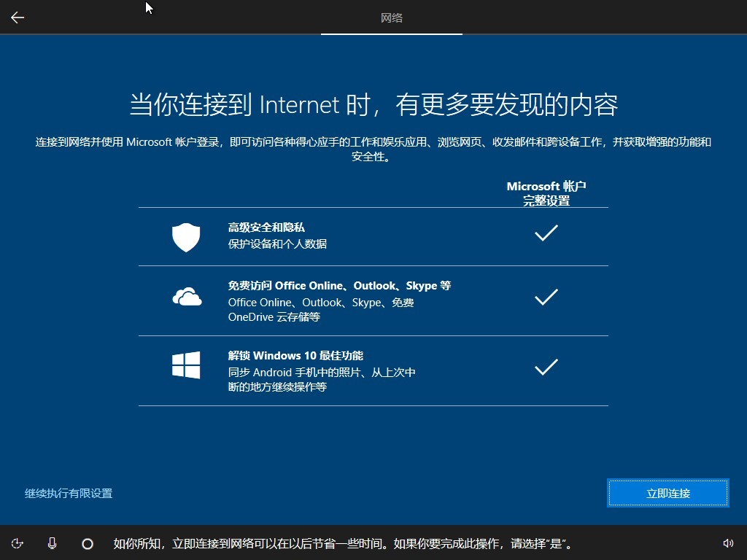The width and height of the screenshot is (747, 560).
Task: Click the Microsoft 帐户 完整设置 column header
Action: (546, 193)
